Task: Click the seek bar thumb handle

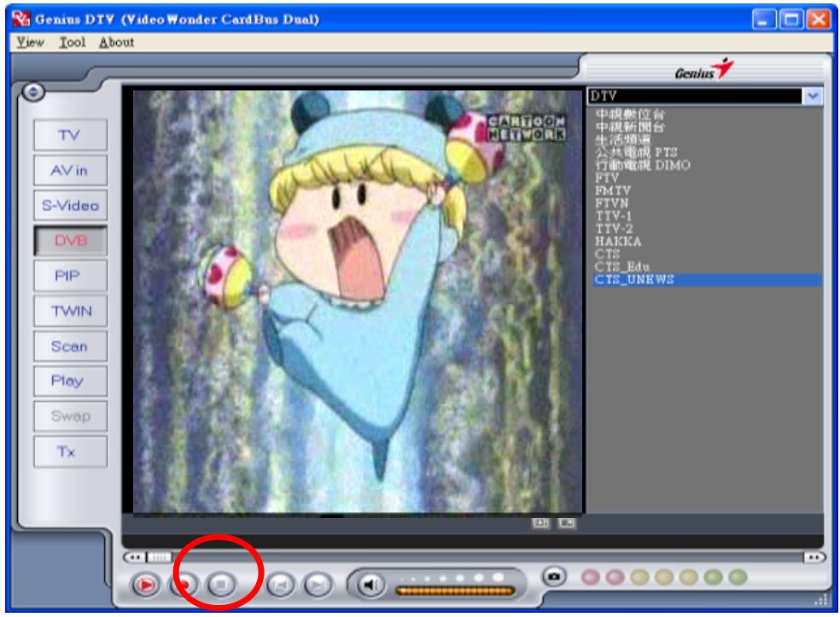Action: [159, 557]
